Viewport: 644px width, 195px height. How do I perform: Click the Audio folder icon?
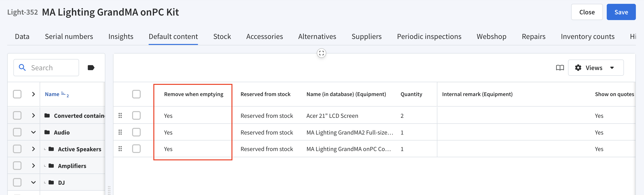47,132
